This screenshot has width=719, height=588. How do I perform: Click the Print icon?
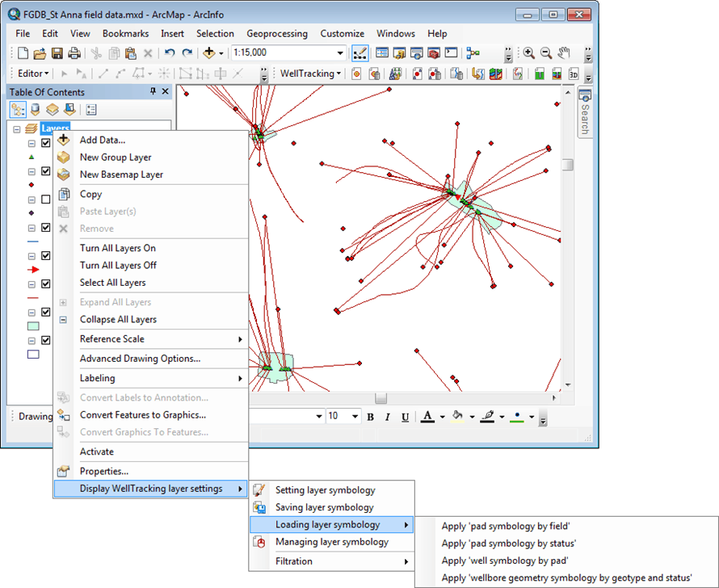[x=74, y=53]
